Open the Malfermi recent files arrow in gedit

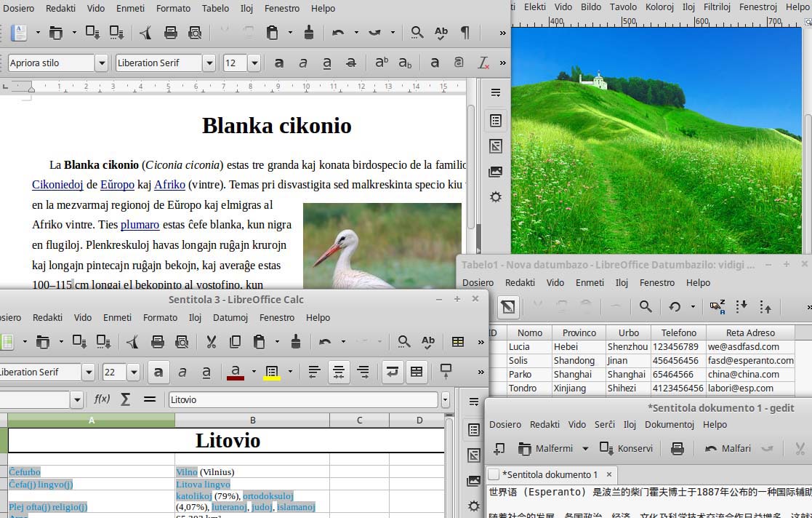pyautogui.click(x=585, y=448)
